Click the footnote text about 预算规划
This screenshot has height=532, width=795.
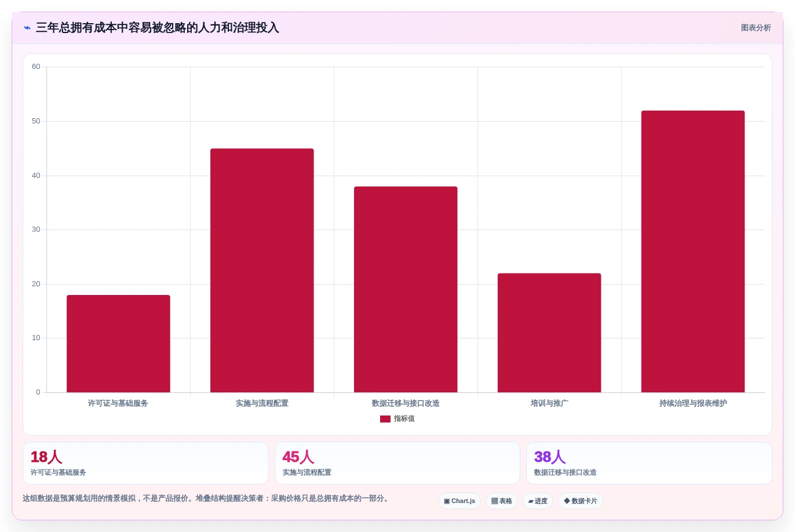[207, 498]
